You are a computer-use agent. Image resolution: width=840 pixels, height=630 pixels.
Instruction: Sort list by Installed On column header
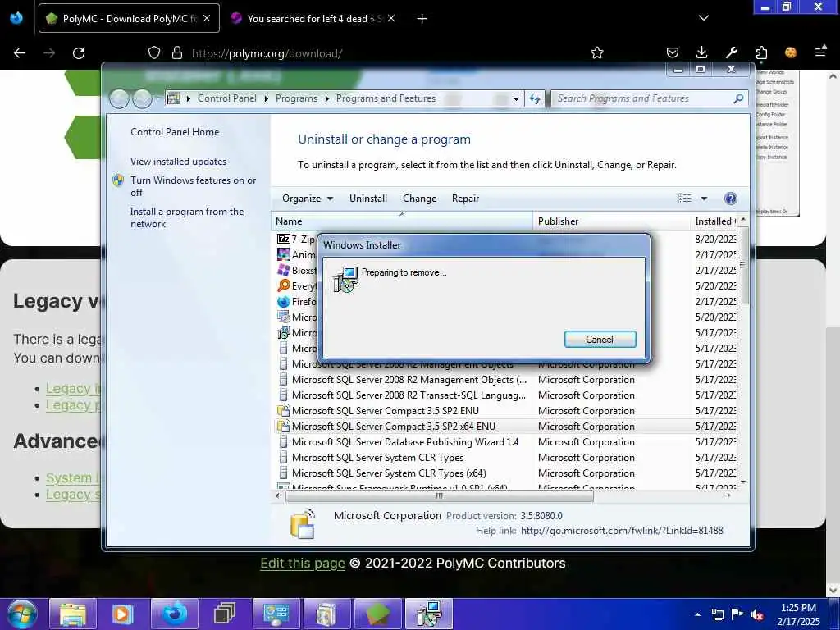click(x=714, y=221)
